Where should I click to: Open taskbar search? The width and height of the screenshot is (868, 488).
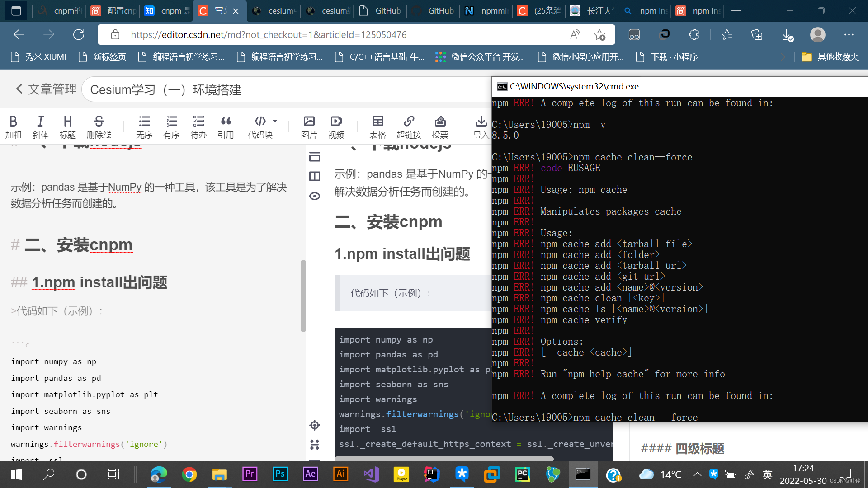tap(49, 474)
